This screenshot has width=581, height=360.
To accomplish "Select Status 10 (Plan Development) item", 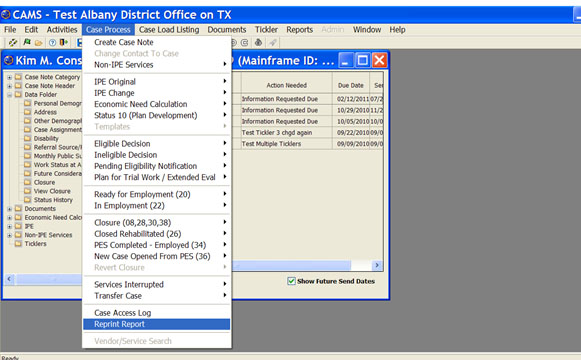I will [157, 115].
